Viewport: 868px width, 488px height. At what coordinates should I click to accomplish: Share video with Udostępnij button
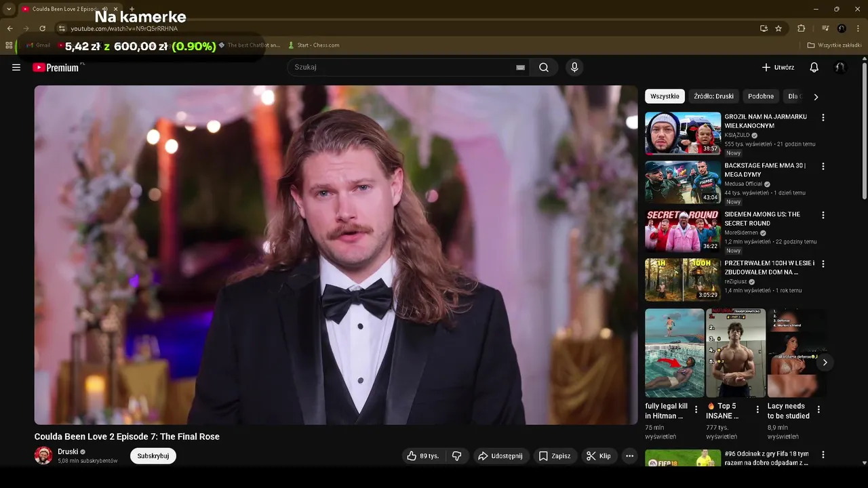pos(500,456)
